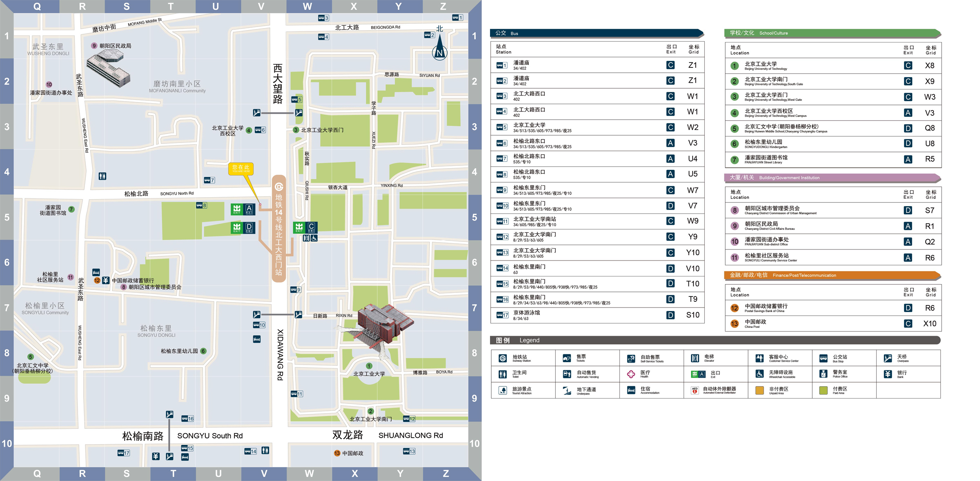
Task: Click the Postal Savings Bank of China row
Action: 833,308
